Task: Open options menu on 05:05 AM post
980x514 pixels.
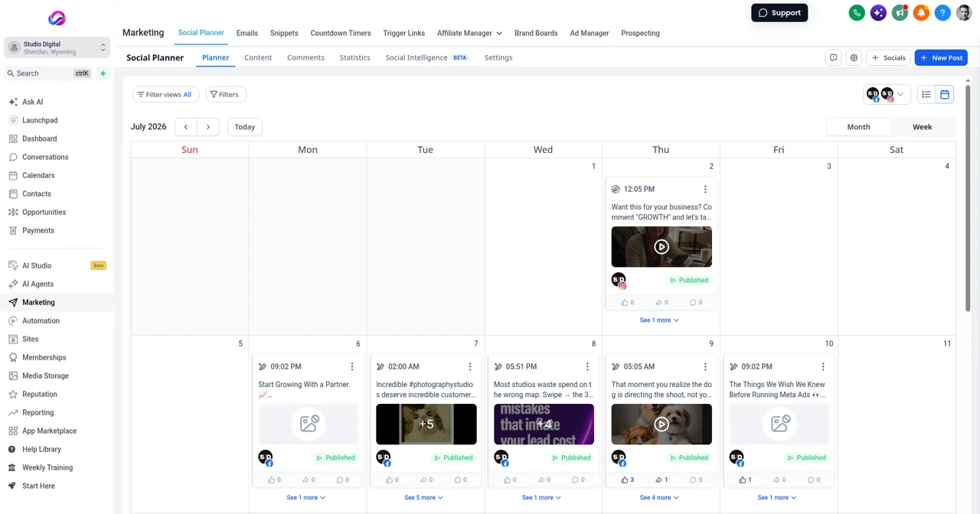Action: [705, 366]
